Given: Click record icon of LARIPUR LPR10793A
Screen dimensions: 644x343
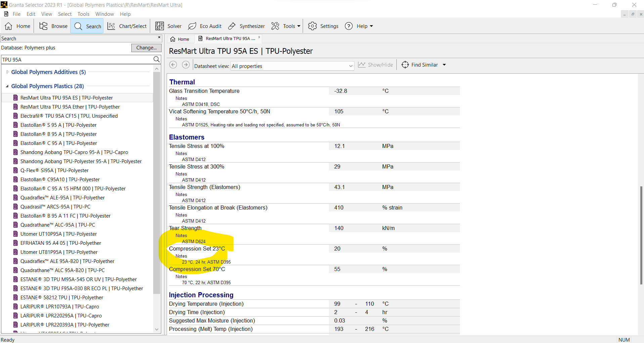Looking at the screenshot, I should point(15,306).
